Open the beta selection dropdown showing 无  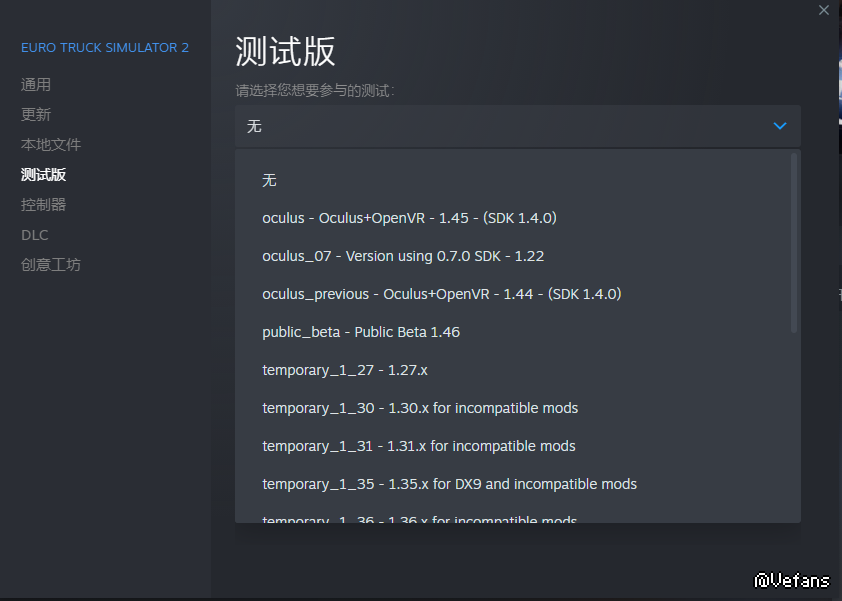[518, 126]
